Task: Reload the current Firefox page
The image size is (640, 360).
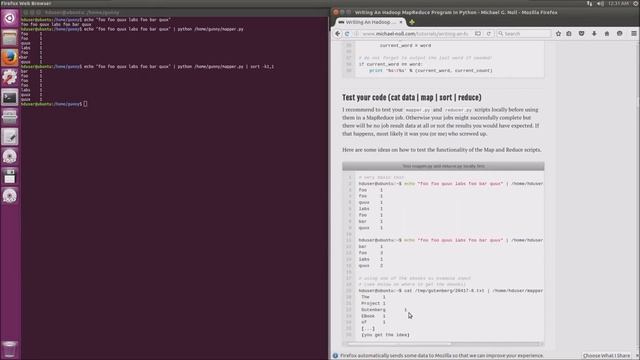Action: point(489,34)
